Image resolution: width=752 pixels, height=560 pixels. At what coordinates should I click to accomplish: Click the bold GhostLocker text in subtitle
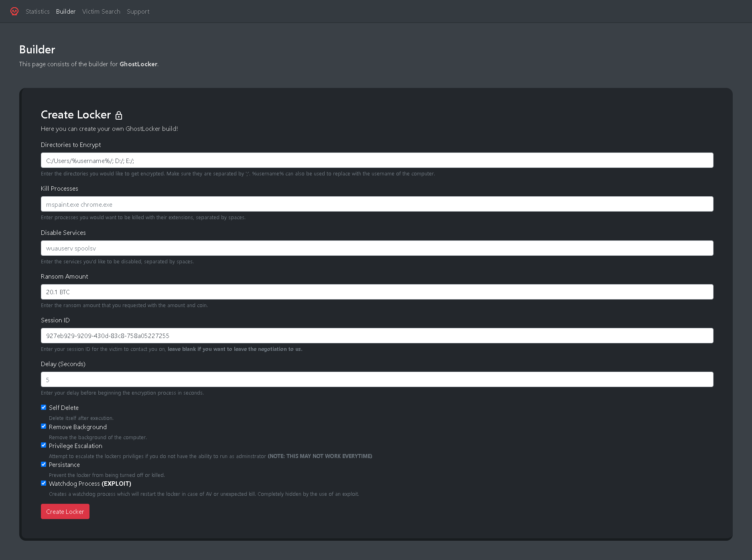pos(138,64)
